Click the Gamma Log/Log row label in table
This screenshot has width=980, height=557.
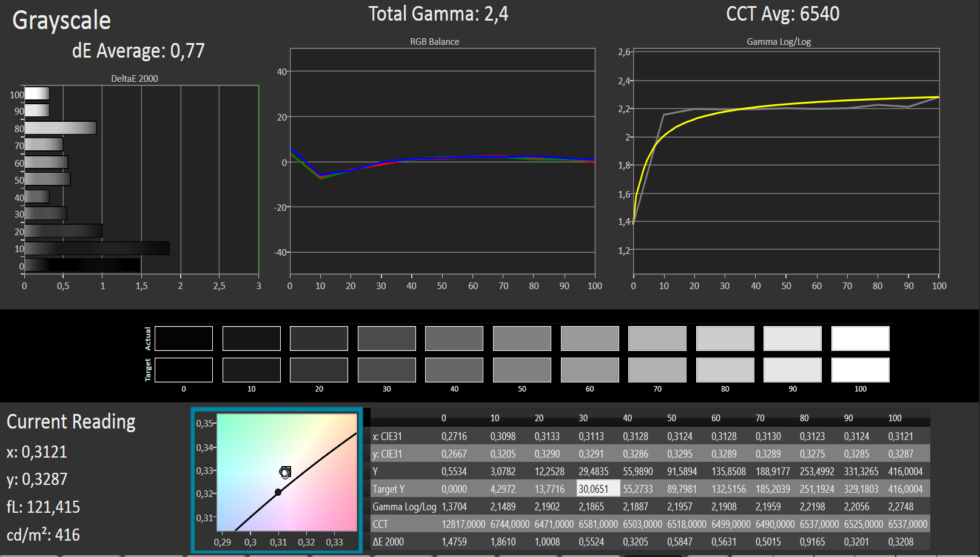[x=404, y=507]
